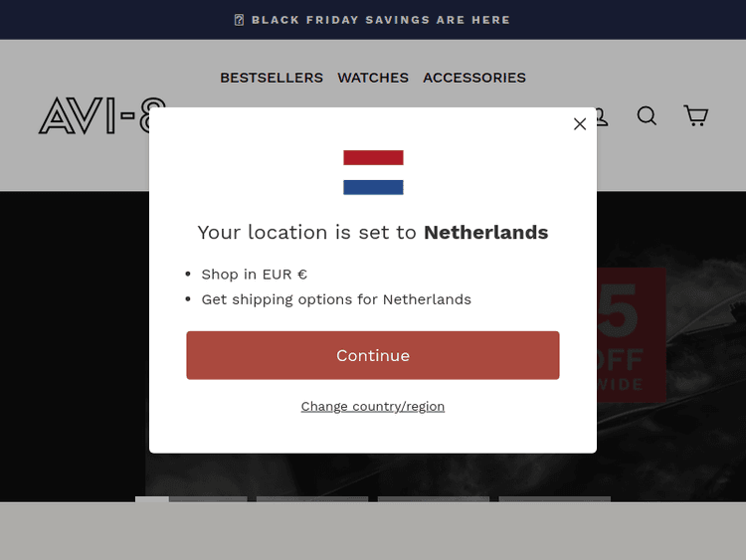Open the Accessories menu item
746x560 pixels.
click(474, 78)
